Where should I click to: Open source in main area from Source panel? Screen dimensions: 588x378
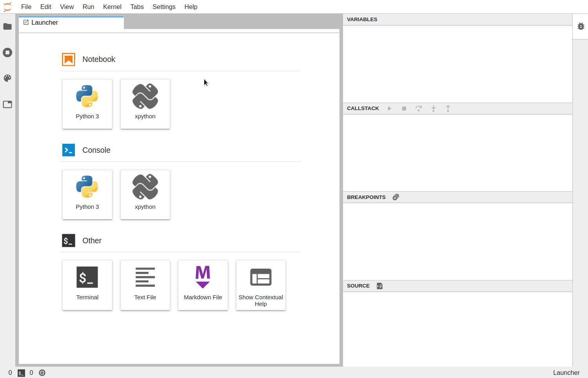click(x=379, y=286)
